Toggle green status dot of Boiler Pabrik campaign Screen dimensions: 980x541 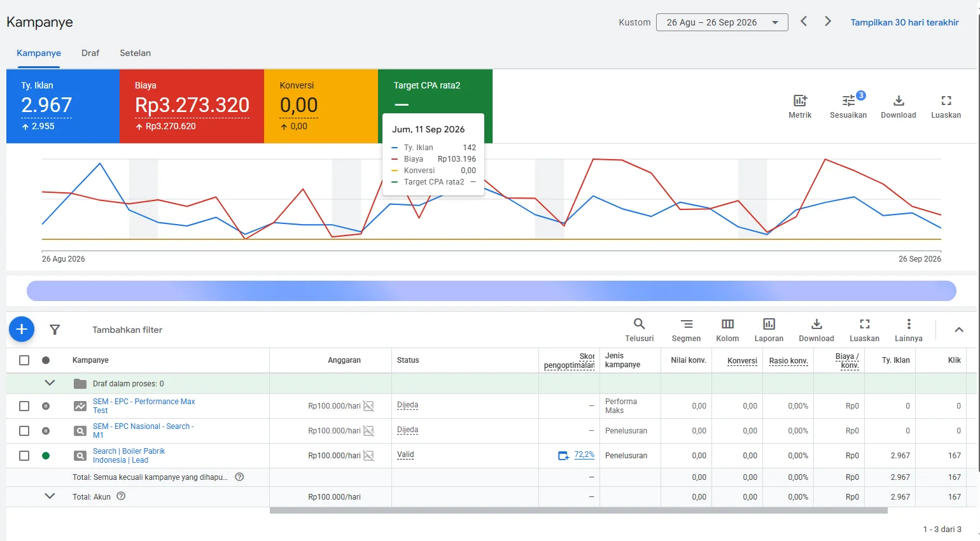tap(46, 456)
